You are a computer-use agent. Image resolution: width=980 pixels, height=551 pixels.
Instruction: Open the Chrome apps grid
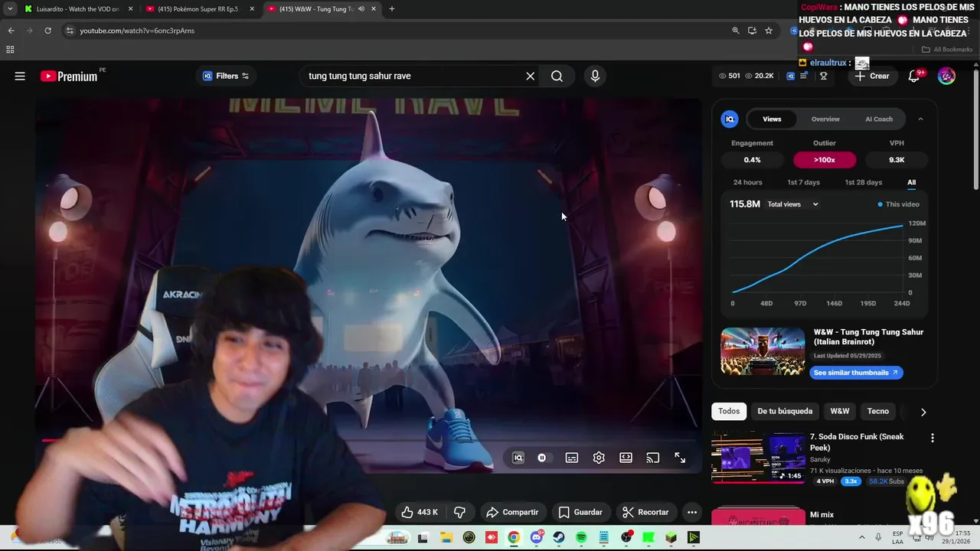(x=10, y=50)
